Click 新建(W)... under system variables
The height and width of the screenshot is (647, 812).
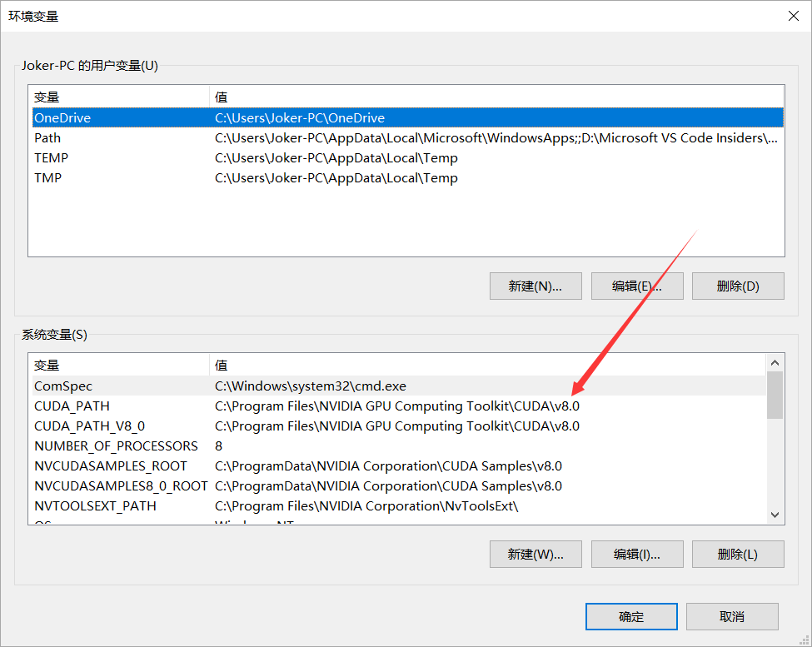[536, 555]
